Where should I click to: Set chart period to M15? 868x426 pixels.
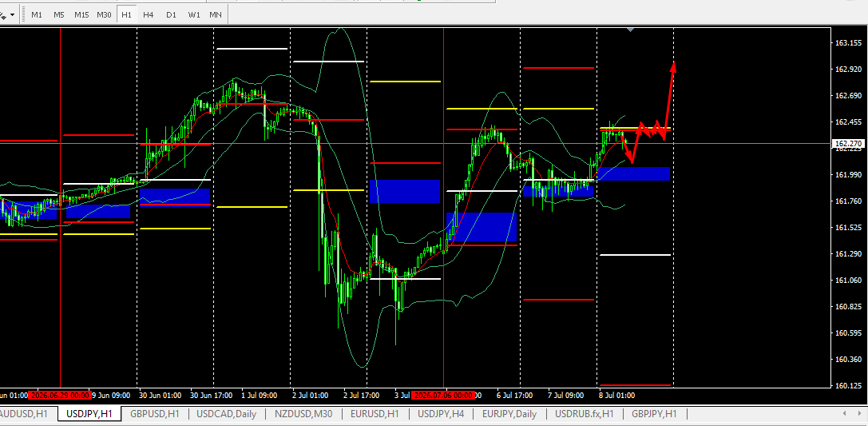point(81,15)
